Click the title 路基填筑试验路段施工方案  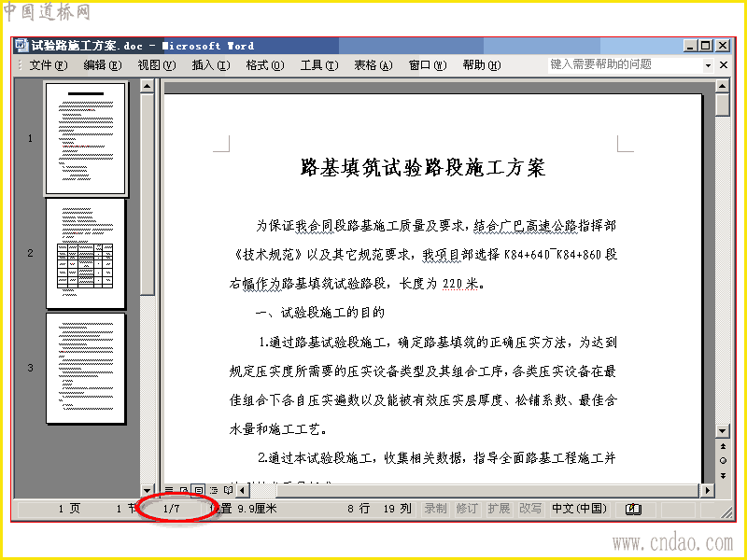point(423,168)
